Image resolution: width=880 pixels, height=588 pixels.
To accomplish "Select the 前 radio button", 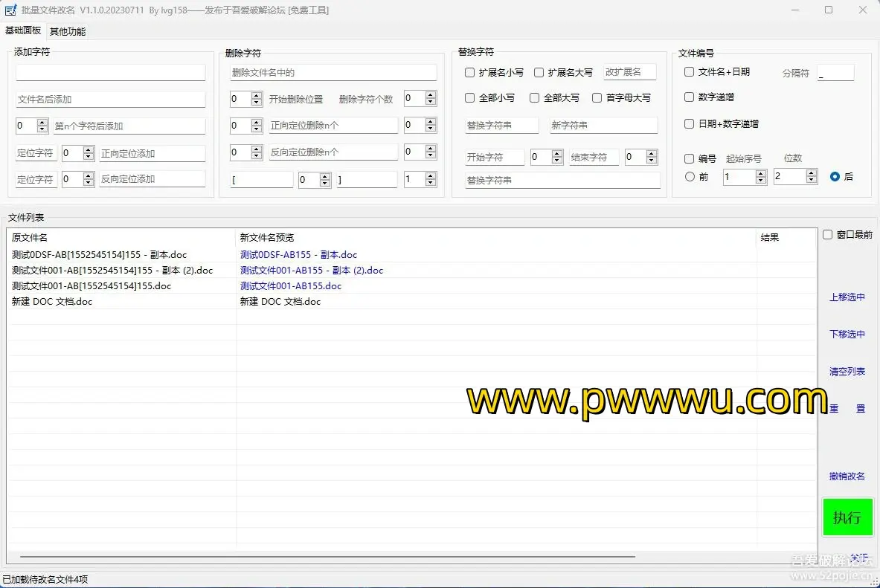I will 690,177.
